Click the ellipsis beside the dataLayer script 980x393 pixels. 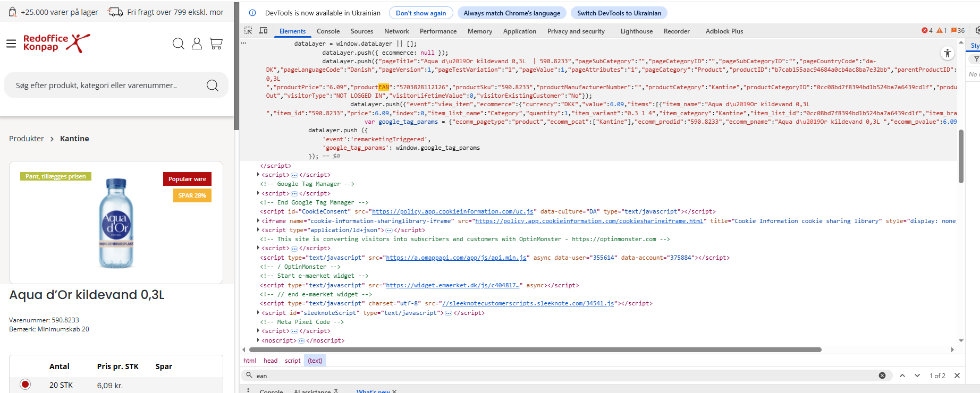(x=243, y=44)
